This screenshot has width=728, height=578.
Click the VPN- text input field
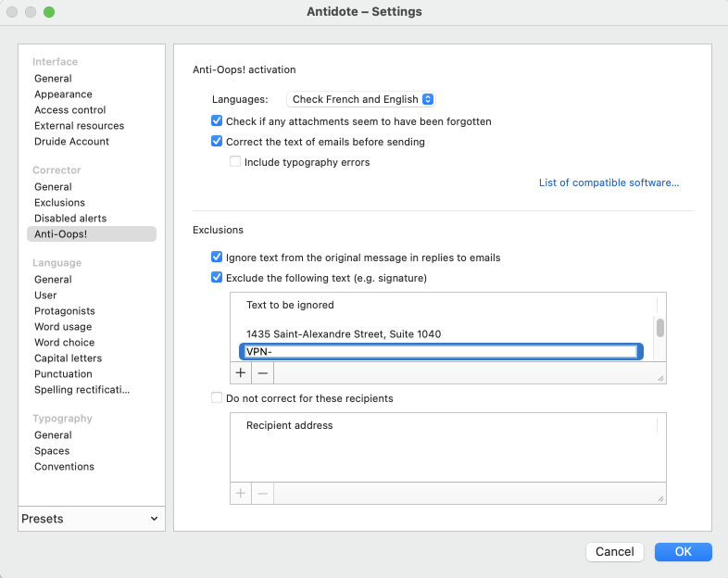coord(439,352)
